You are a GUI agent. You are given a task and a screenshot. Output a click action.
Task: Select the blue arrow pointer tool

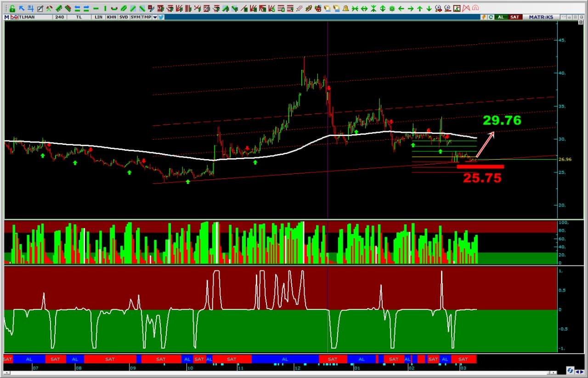click(22, 8)
